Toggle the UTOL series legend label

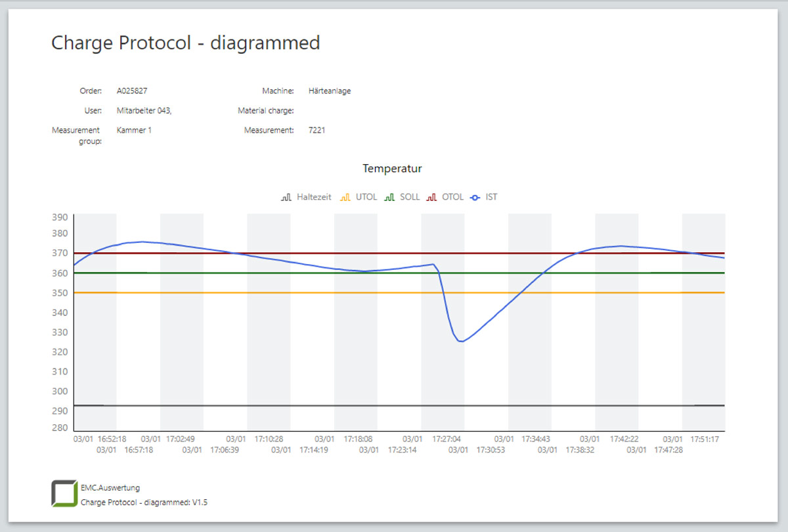click(x=366, y=197)
